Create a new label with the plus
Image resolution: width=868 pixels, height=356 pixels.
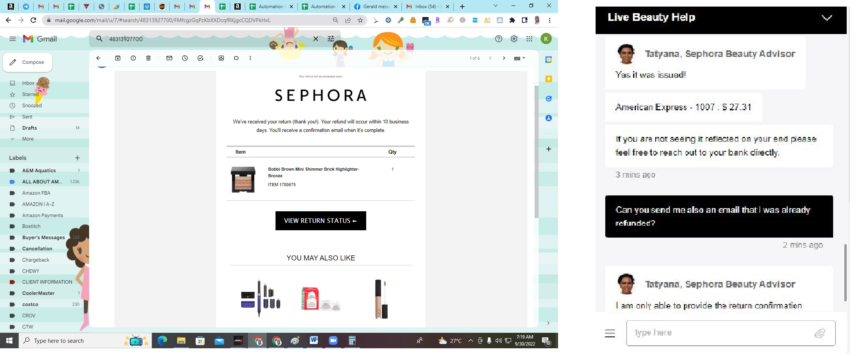tap(77, 158)
